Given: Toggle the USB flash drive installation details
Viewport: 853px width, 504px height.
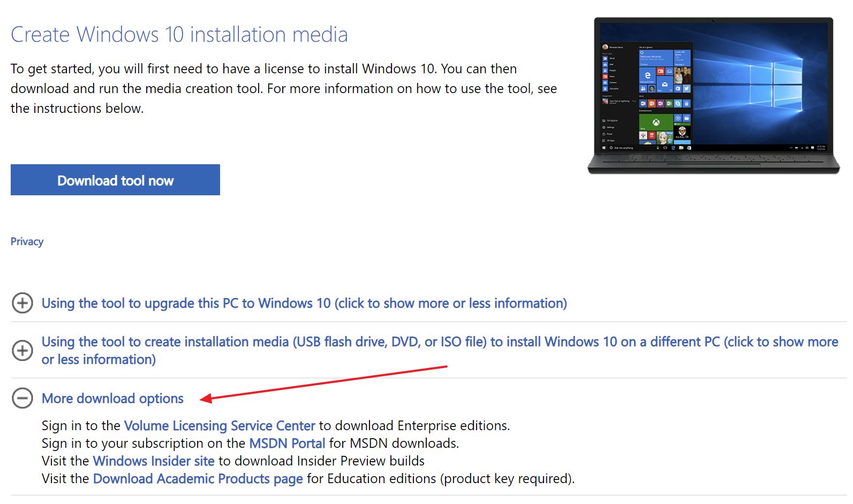Looking at the screenshot, I should (375, 341).
